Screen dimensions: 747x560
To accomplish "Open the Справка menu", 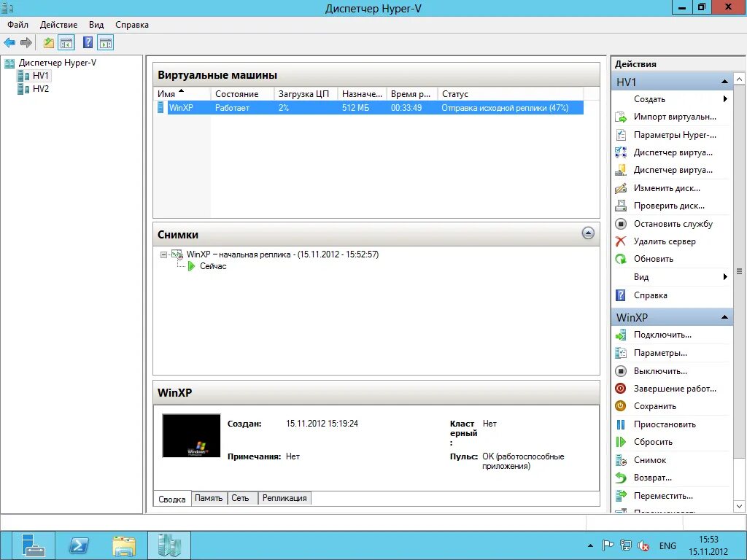I will (132, 25).
